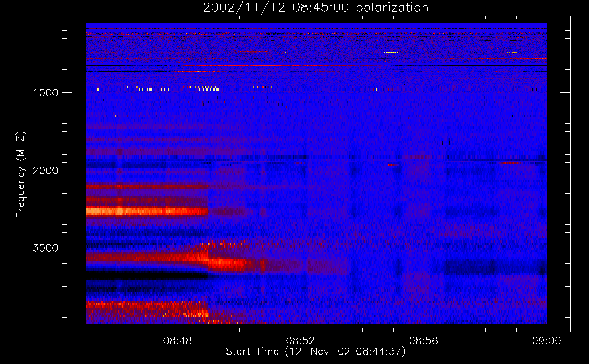Click the 3000 frequency tick label
Screen dimensions: 589x364
tap(46, 248)
